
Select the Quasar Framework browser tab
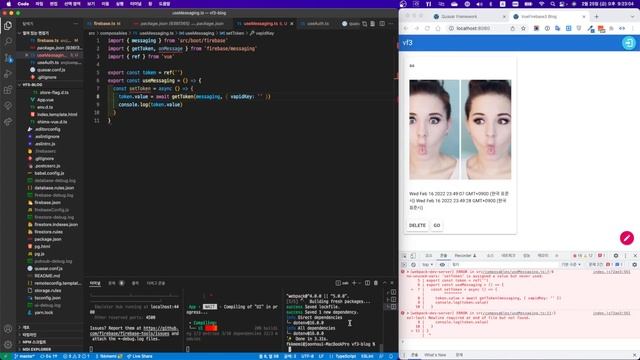pyautogui.click(x=469, y=17)
